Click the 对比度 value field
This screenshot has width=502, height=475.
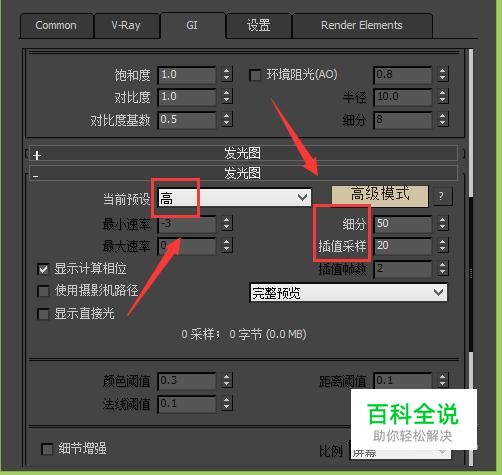(x=187, y=97)
